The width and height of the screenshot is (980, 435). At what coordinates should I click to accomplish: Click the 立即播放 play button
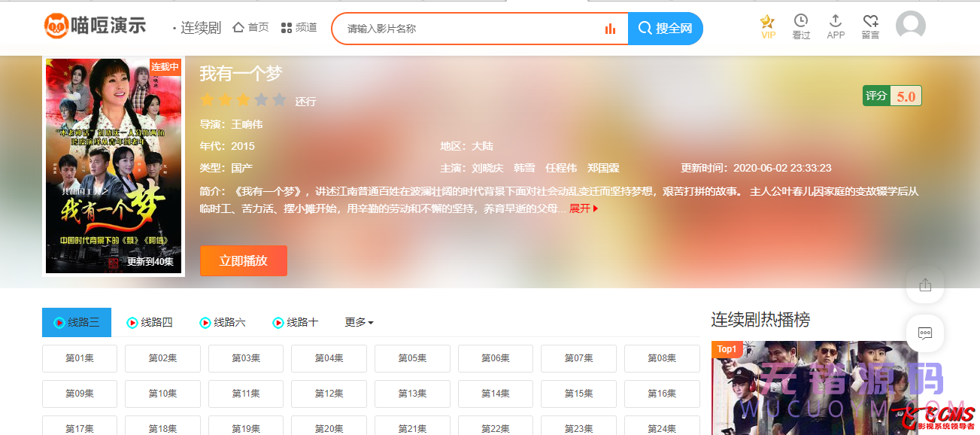(243, 260)
